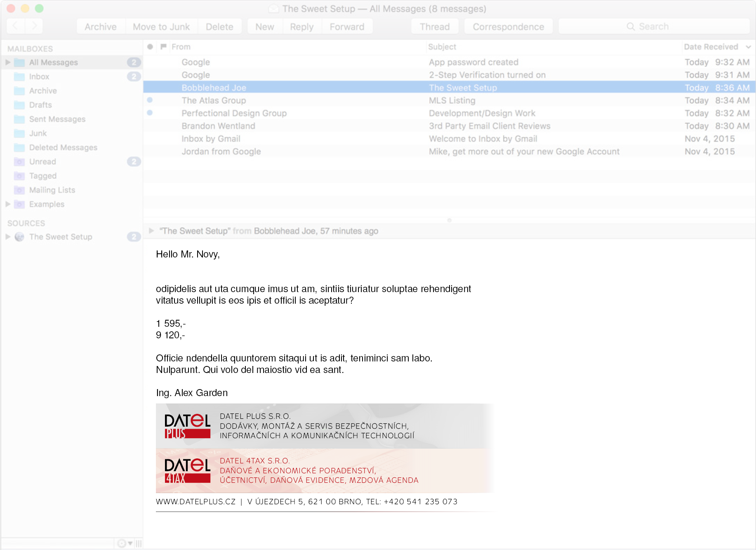Switch to Thread view
The width and height of the screenshot is (756, 550).
coord(435,26)
